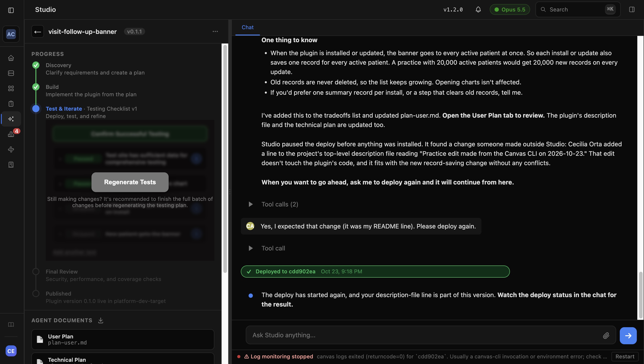
Task: Open the receipt log icon in sidebar
Action: click(11, 165)
